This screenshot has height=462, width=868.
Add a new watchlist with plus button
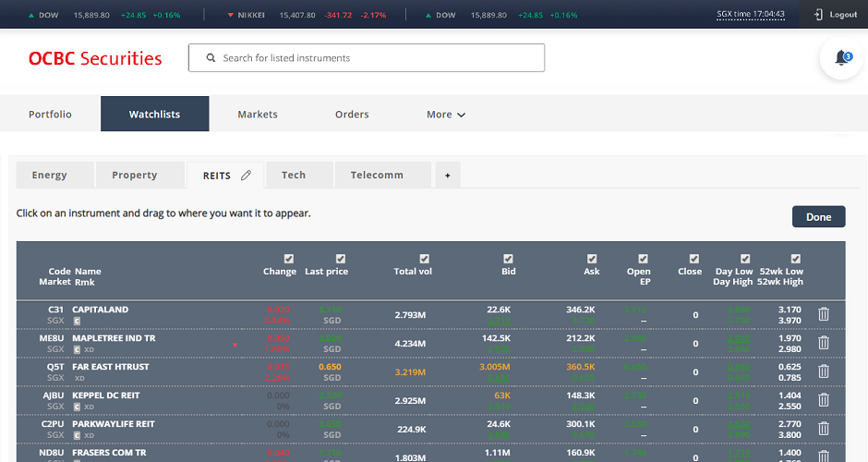click(x=448, y=175)
